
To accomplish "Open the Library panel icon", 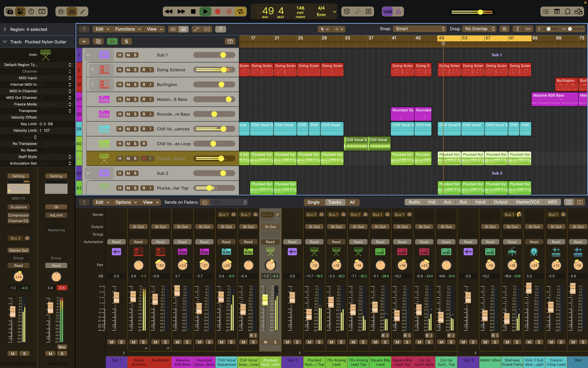I will [x=10, y=11].
